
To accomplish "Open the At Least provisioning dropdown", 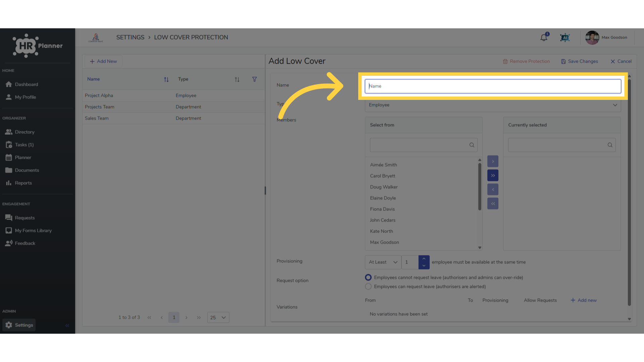I will (383, 262).
